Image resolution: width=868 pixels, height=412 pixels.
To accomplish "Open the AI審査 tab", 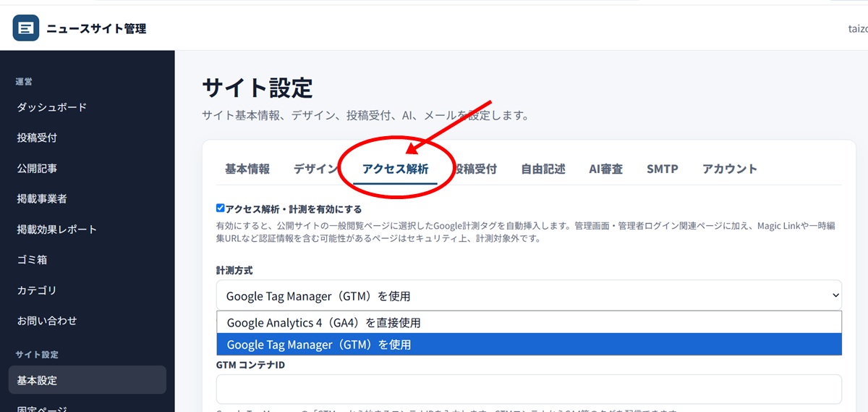I will [x=606, y=169].
